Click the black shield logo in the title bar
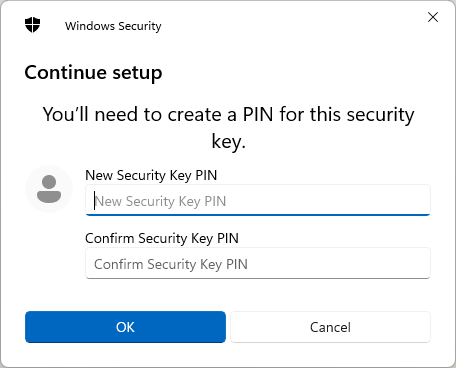 point(32,25)
